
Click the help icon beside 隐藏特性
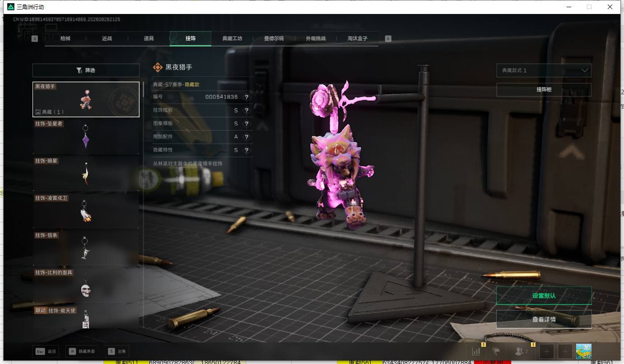point(247,150)
